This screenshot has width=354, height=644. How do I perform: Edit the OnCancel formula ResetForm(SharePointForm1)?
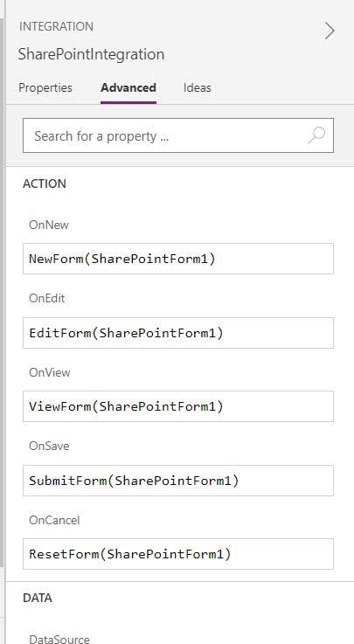point(178,554)
